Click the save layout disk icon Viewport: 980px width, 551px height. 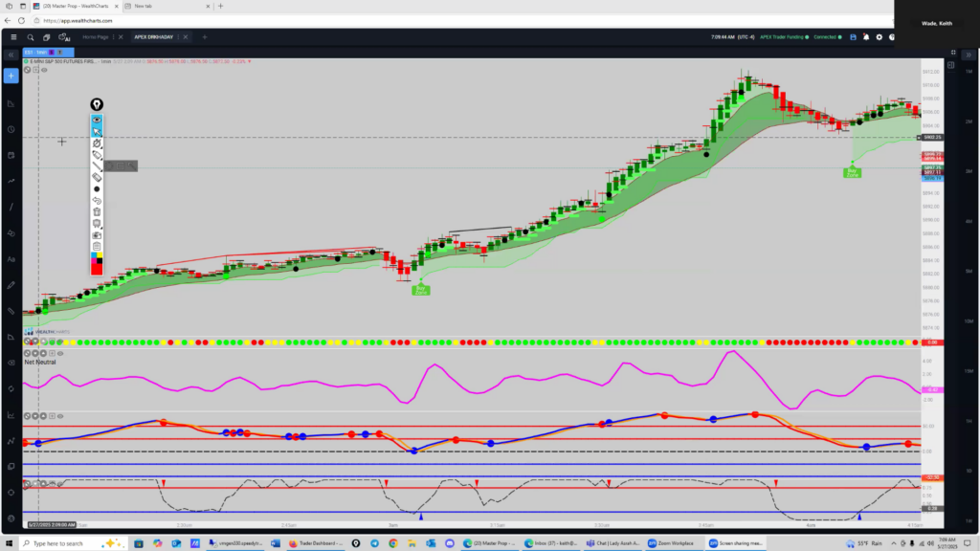[x=853, y=37]
